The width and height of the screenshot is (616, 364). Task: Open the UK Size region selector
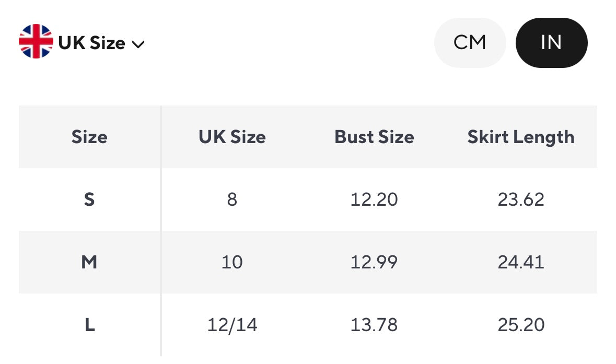92,43
